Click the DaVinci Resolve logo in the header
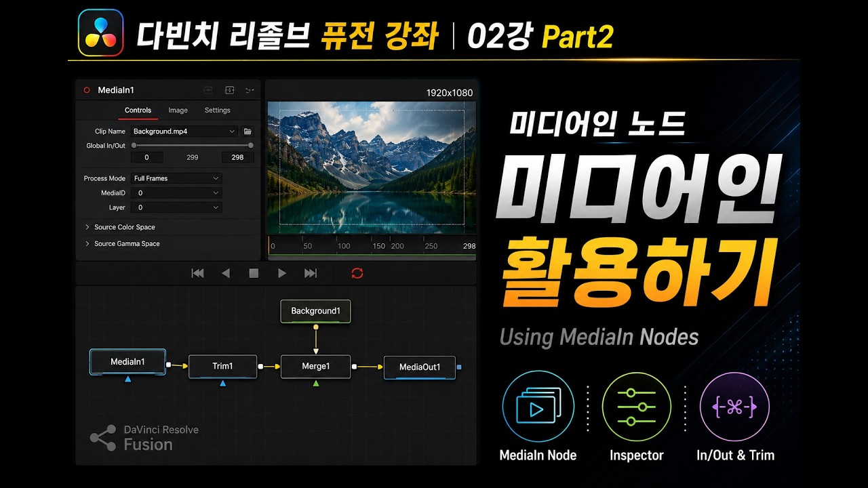This screenshot has height=488, width=868. point(101,34)
